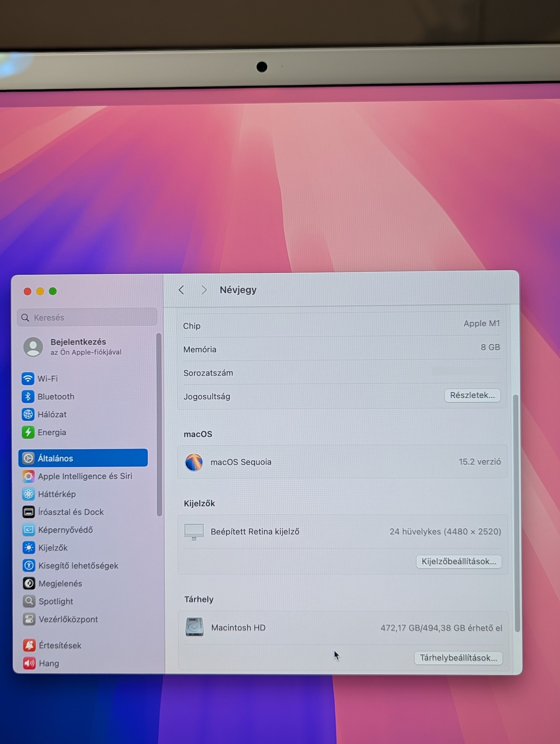The height and width of the screenshot is (744, 560).
Task: Open Megjelenés appearance icon
Action: click(x=29, y=583)
